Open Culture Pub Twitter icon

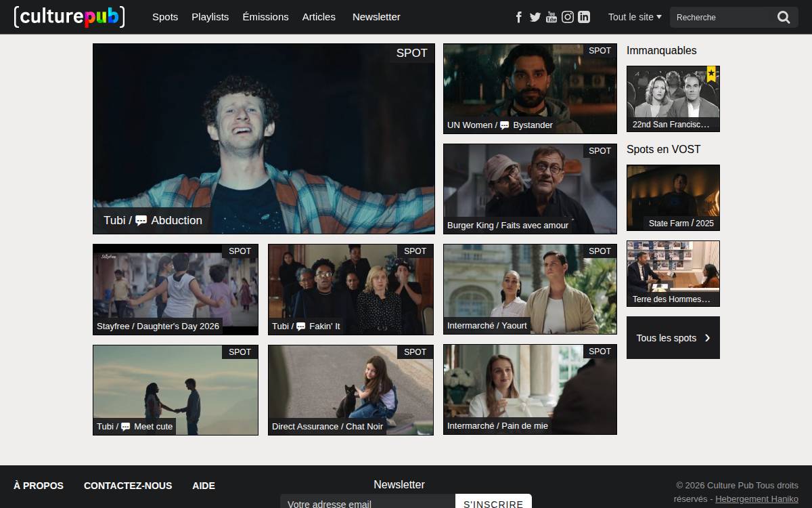[535, 17]
